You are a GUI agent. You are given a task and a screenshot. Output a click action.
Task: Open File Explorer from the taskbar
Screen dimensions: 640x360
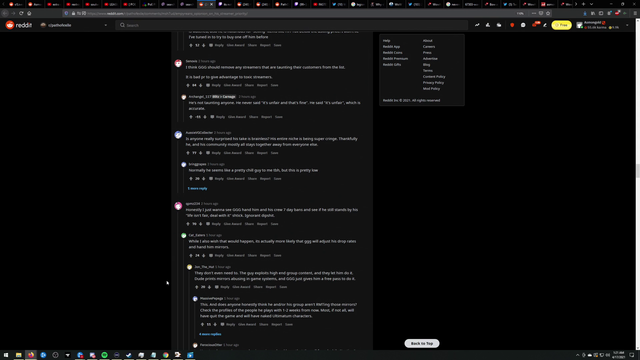(18, 355)
